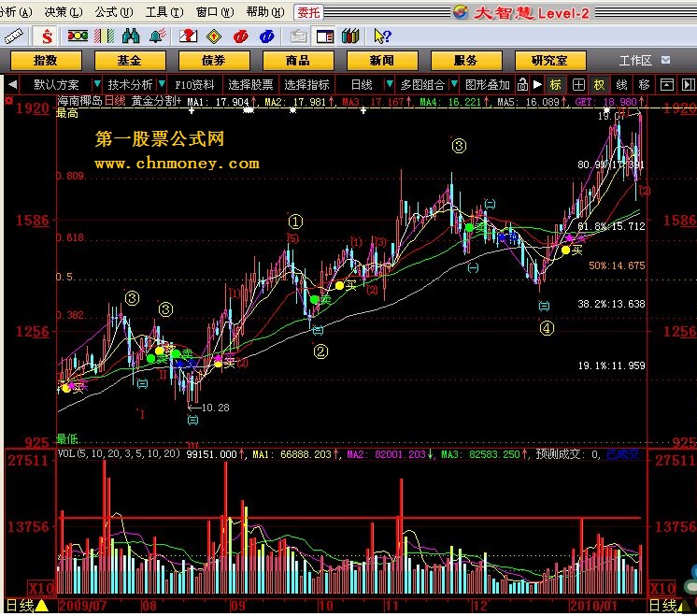The width and height of the screenshot is (697, 616).
Task: Click the 选择股票 toolbar item
Action: pyautogui.click(x=250, y=84)
